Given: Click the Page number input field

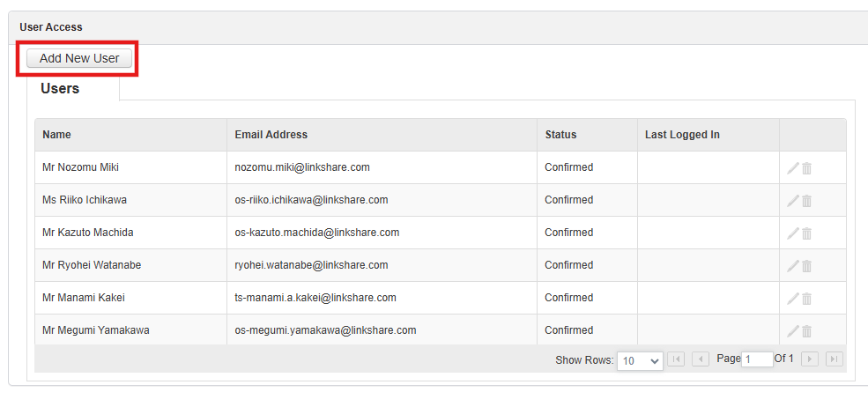Looking at the screenshot, I should [x=757, y=359].
